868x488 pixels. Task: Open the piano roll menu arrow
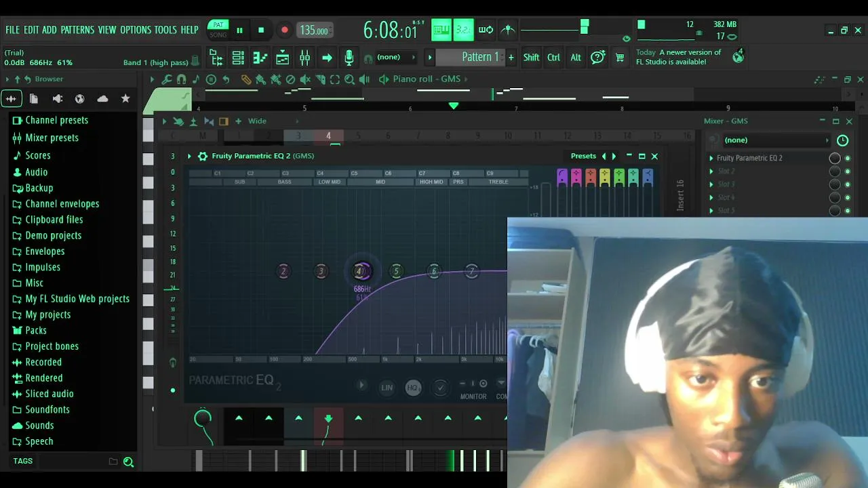coord(152,79)
